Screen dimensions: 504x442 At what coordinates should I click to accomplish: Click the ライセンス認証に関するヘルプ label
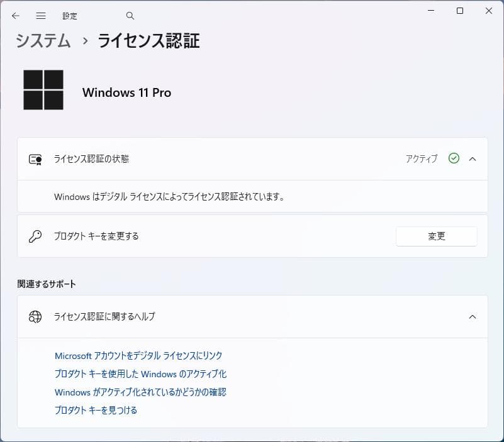pos(104,317)
